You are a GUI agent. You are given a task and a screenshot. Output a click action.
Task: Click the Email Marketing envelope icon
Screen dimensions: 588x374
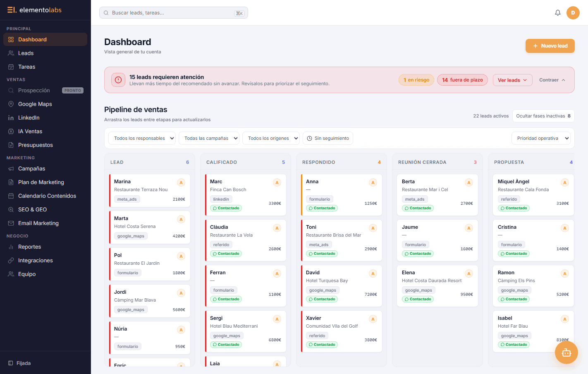click(x=11, y=223)
